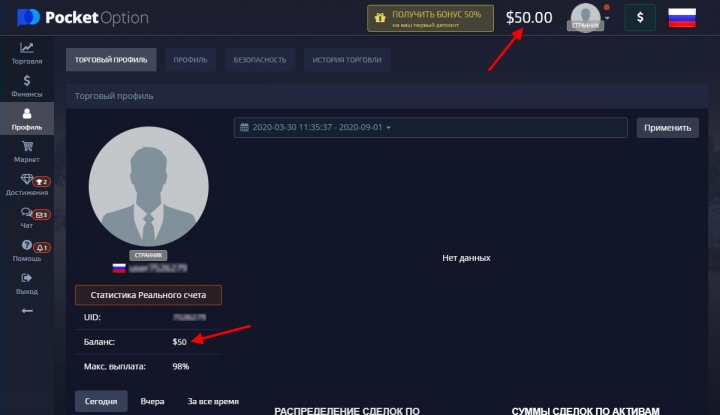This screenshot has height=415, width=720.
Task: Click the Применить button
Action: 668,128
